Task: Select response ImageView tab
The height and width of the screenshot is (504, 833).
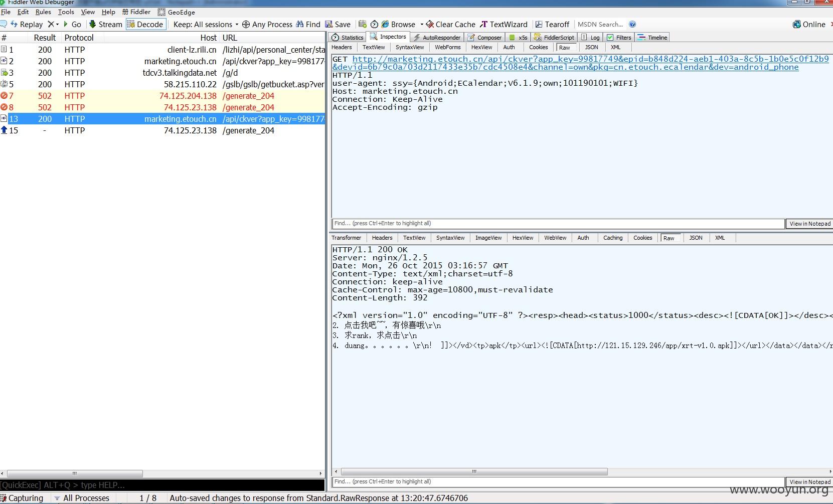Action: coord(488,238)
